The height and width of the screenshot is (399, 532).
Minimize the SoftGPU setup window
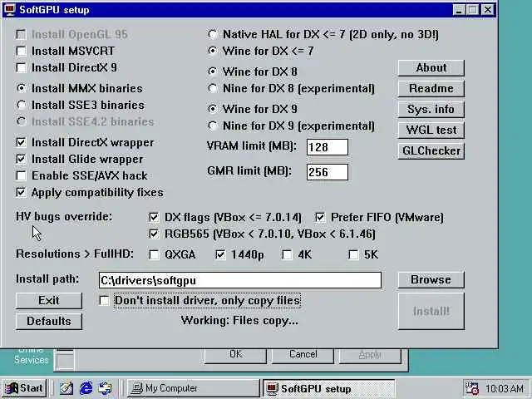coord(459,10)
